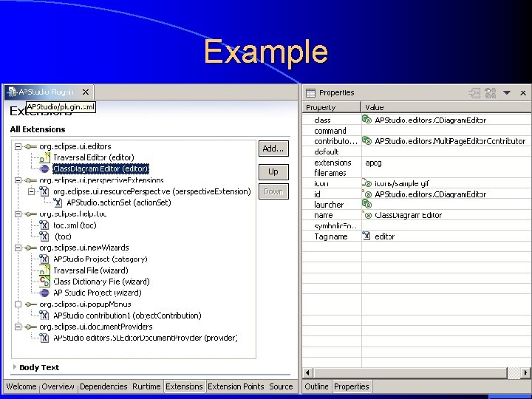Click the class icon in the class value cell
Screen dimensions: 532x399
click(366, 120)
